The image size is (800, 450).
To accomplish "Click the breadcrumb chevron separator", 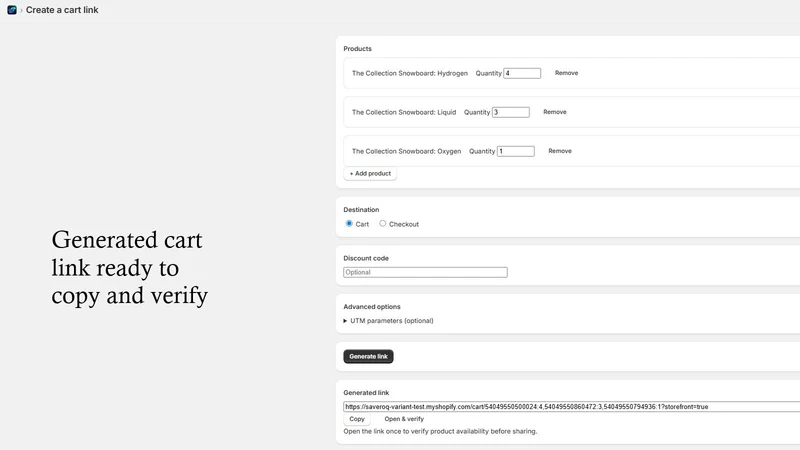I will click(x=21, y=10).
